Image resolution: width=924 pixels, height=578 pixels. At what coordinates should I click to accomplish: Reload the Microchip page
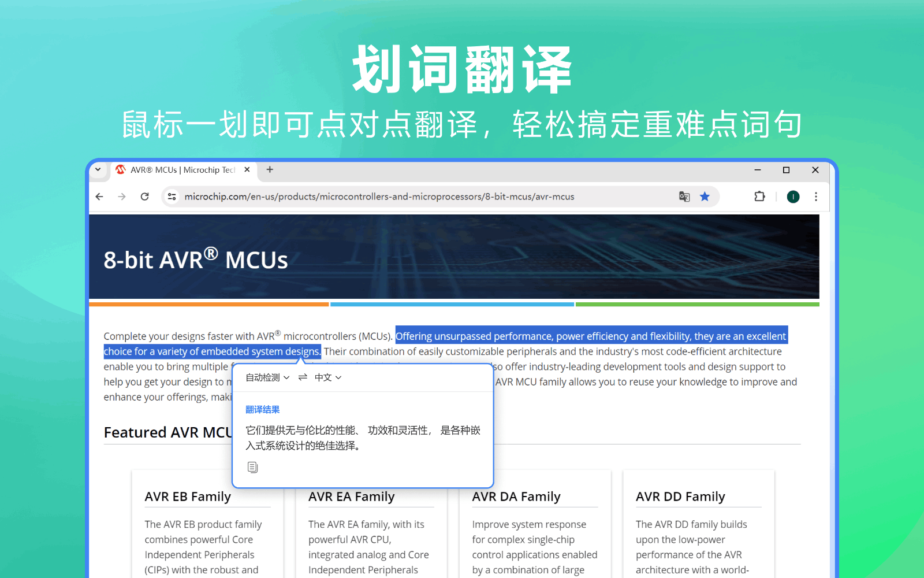pyautogui.click(x=145, y=197)
